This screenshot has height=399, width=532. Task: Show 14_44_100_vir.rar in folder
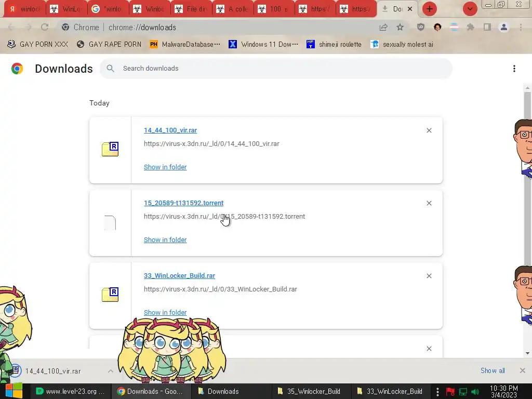[x=165, y=167]
